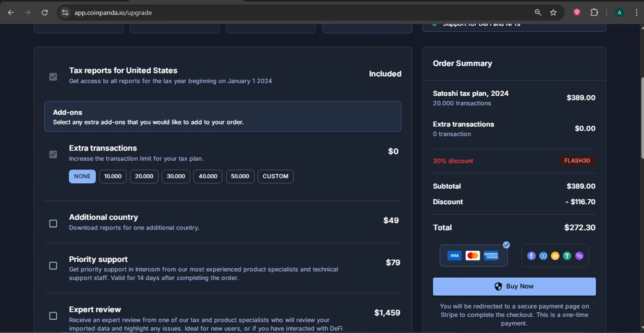Toggle the Extra transactions checkbox
Image resolution: width=644 pixels, height=333 pixels.
(x=53, y=154)
